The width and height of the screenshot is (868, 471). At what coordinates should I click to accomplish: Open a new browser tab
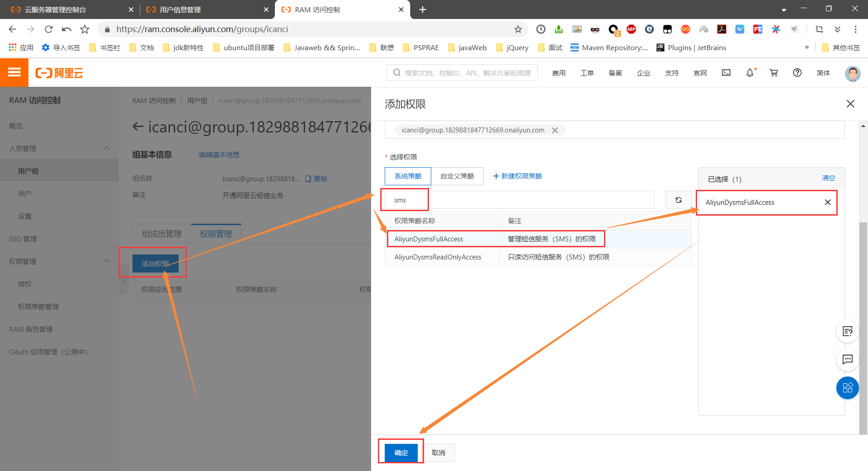tap(423, 9)
